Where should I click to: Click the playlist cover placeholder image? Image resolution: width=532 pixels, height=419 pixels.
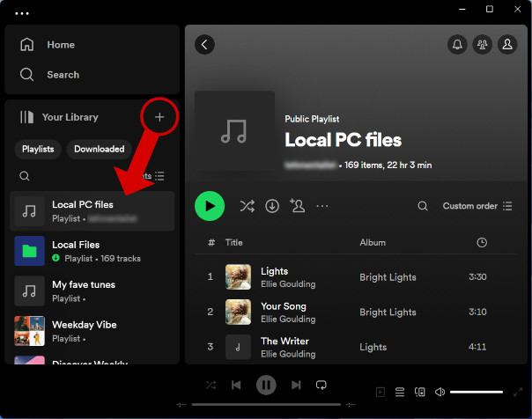point(234,131)
